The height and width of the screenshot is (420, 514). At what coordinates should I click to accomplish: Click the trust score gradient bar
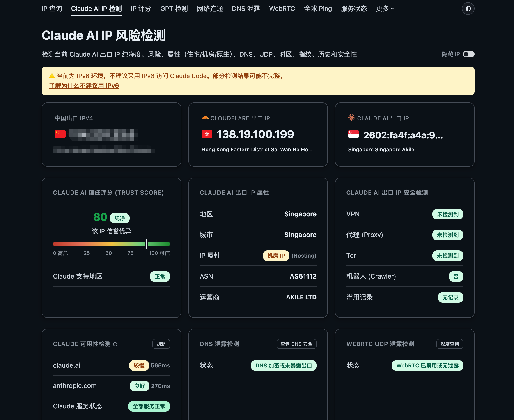(x=111, y=244)
